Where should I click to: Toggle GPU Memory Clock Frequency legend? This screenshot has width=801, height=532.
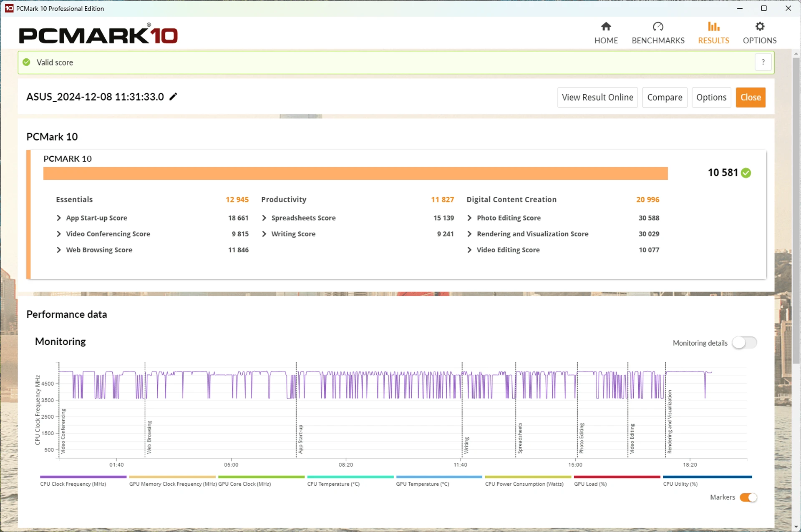tap(172, 481)
